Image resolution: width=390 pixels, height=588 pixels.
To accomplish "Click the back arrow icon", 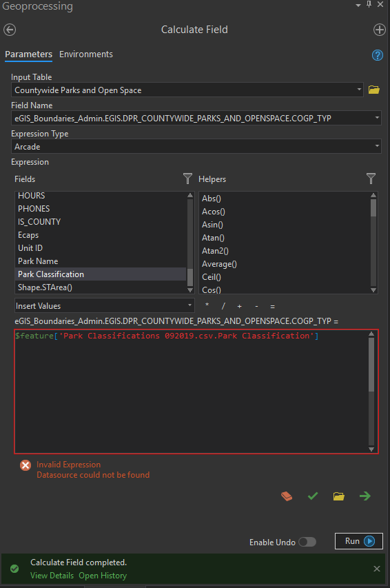I will [x=10, y=30].
